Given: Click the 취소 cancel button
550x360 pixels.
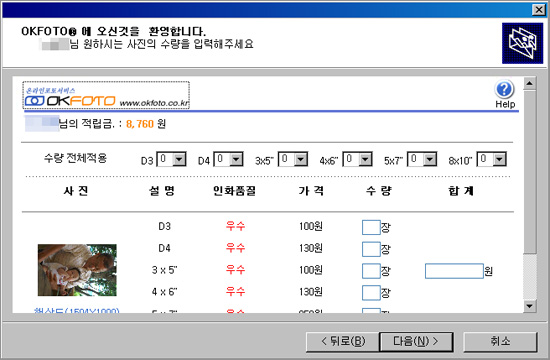Looking at the screenshot, I should [500, 341].
